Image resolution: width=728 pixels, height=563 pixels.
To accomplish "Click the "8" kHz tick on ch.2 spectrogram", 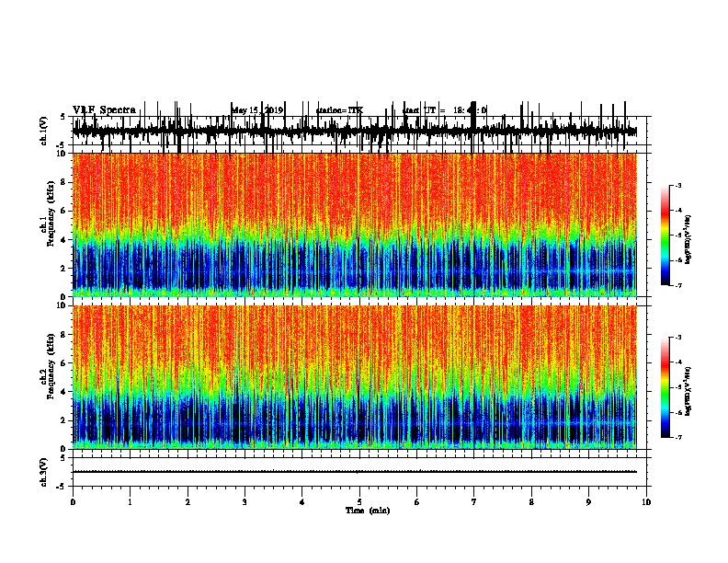I will pos(64,335).
